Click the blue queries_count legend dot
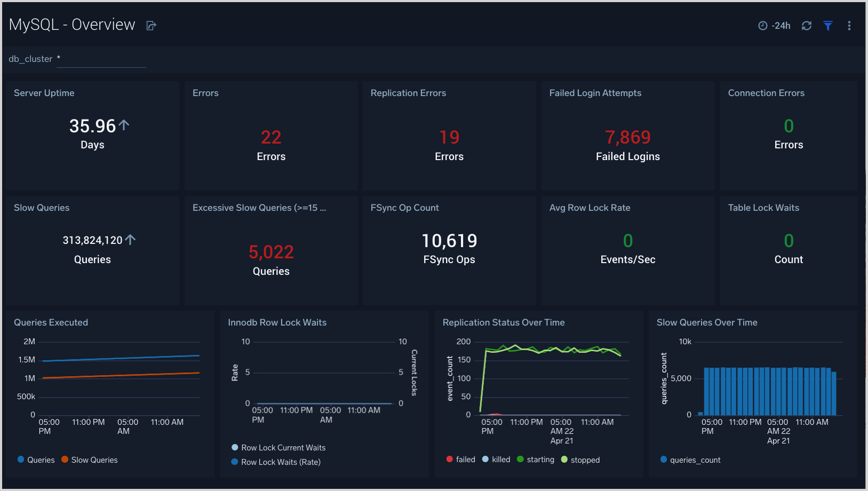868x491 pixels. click(663, 460)
